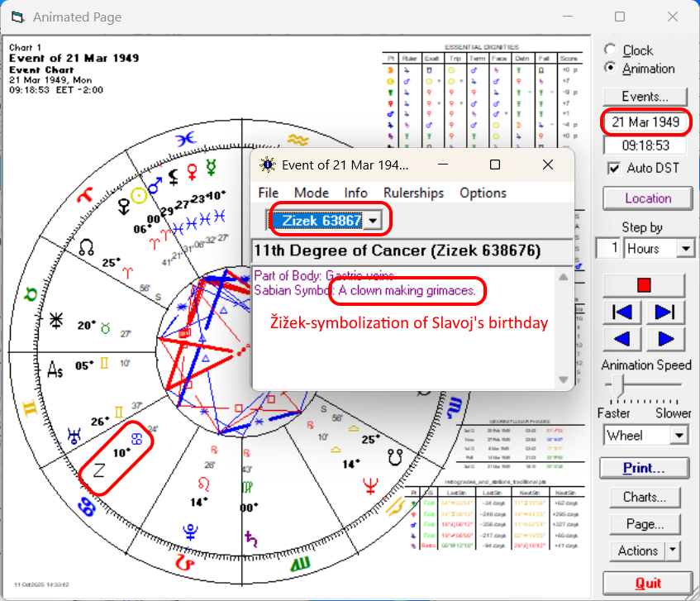Screen dimensions: 700x601
Task: Select the Animation radio button
Action: point(610,68)
